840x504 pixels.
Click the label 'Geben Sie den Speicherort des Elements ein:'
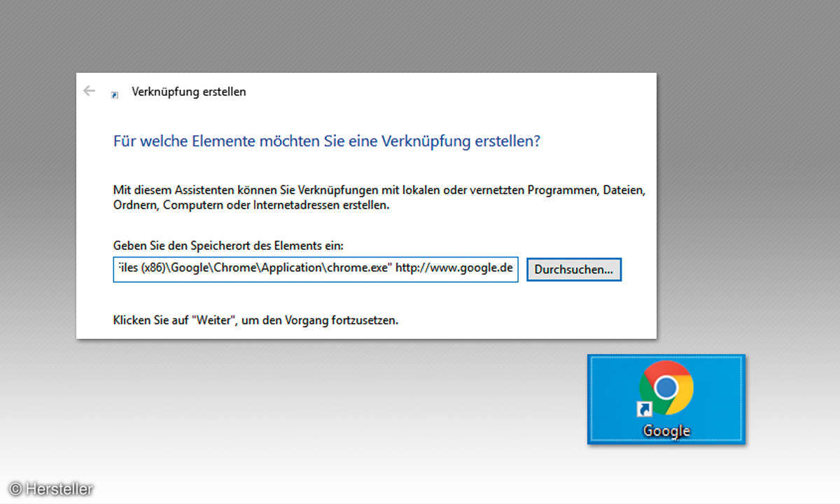[229, 246]
